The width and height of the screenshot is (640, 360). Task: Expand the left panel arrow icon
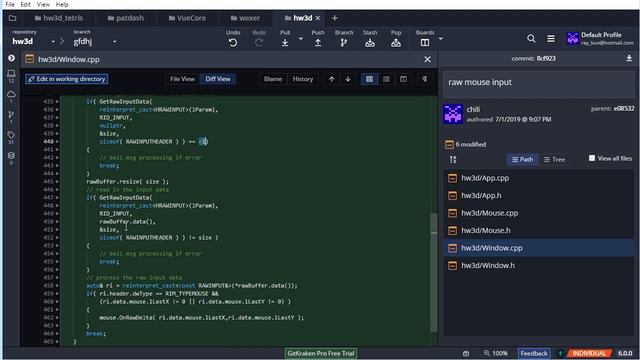11,58
